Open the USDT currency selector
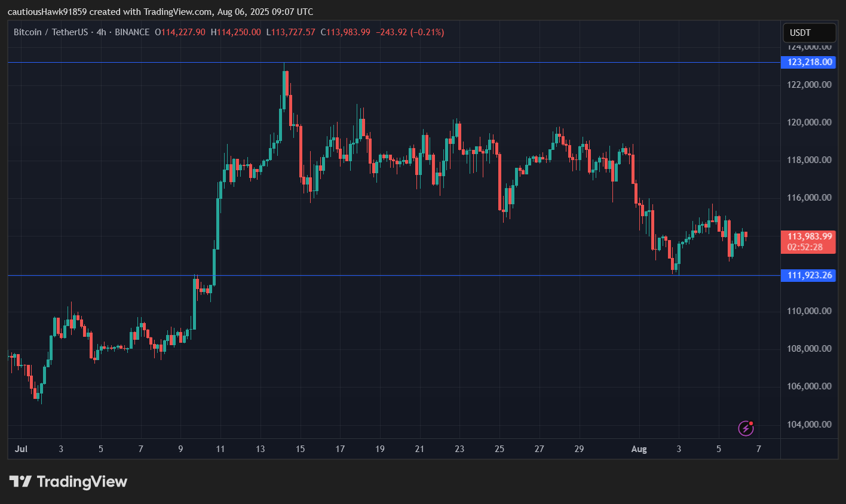Screen dimensions: 846x504 (809, 32)
